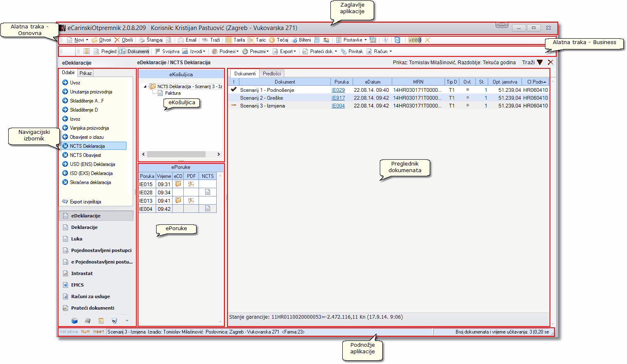Open print preview icon next to Štampaj
The height and width of the screenshot is (364, 627).
click(169, 40)
